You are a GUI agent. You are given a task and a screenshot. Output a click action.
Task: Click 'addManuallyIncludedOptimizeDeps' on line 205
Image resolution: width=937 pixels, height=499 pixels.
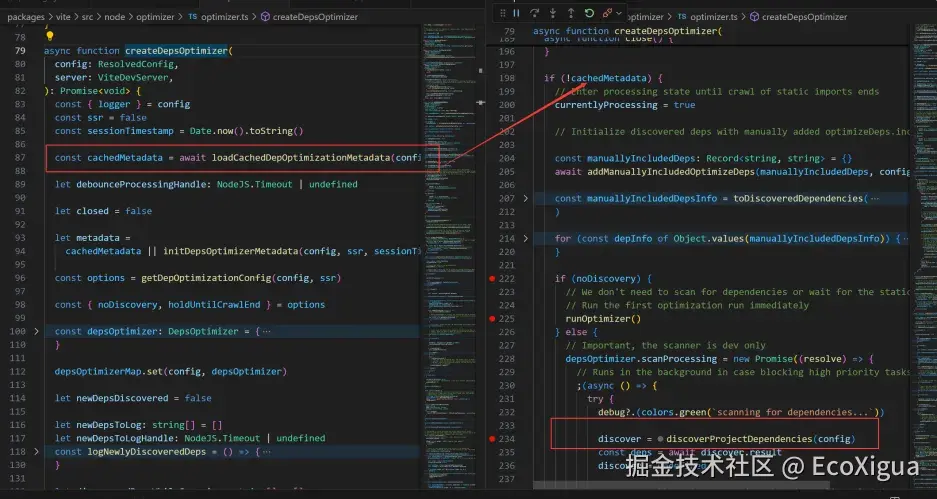671,172
